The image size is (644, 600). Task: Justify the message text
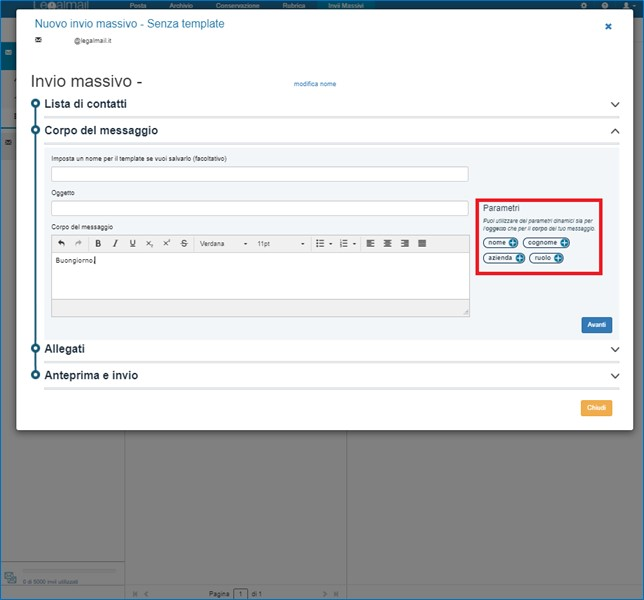click(421, 243)
